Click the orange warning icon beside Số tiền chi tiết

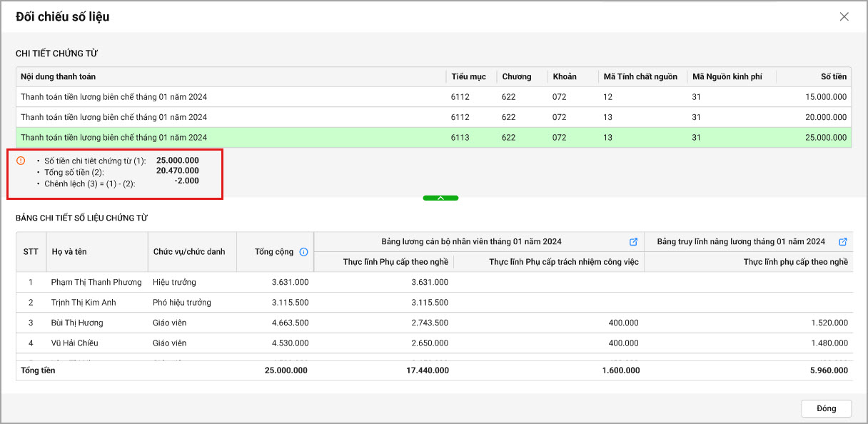pyautogui.click(x=21, y=161)
